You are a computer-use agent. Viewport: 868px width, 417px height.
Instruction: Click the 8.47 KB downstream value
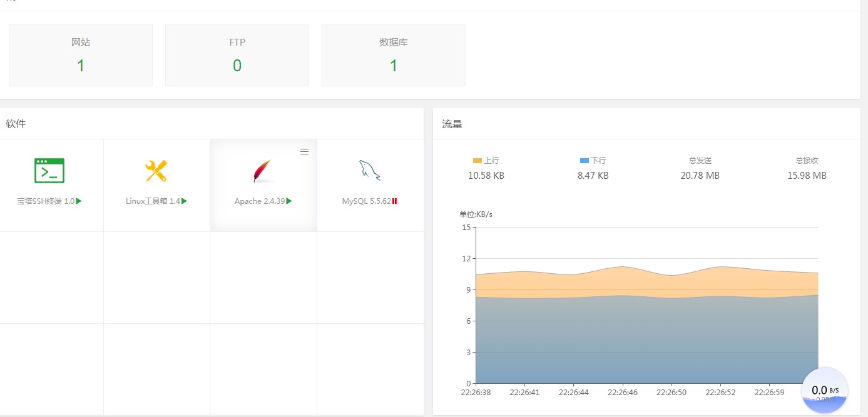tap(593, 176)
